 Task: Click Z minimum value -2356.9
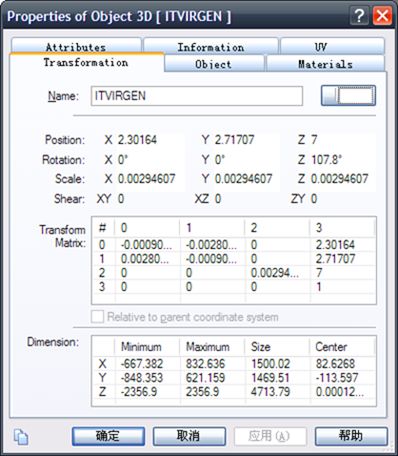pyautogui.click(x=139, y=392)
